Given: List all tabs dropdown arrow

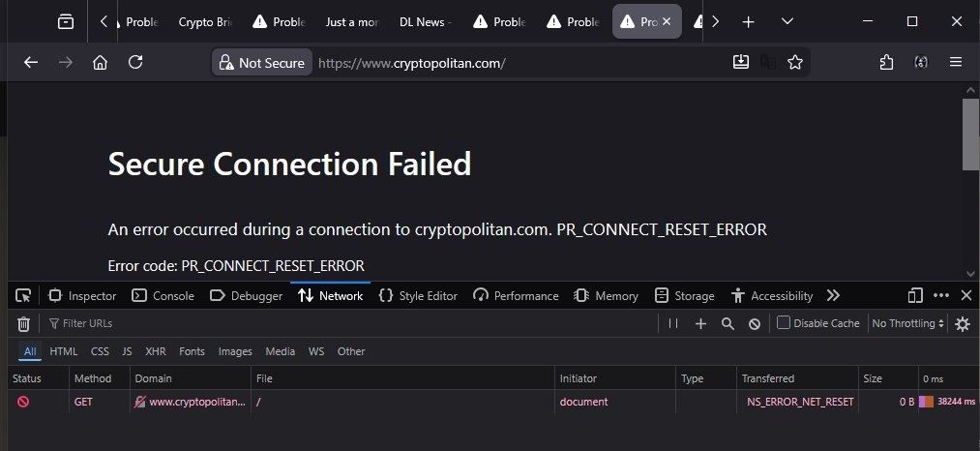Looking at the screenshot, I should coord(787,21).
